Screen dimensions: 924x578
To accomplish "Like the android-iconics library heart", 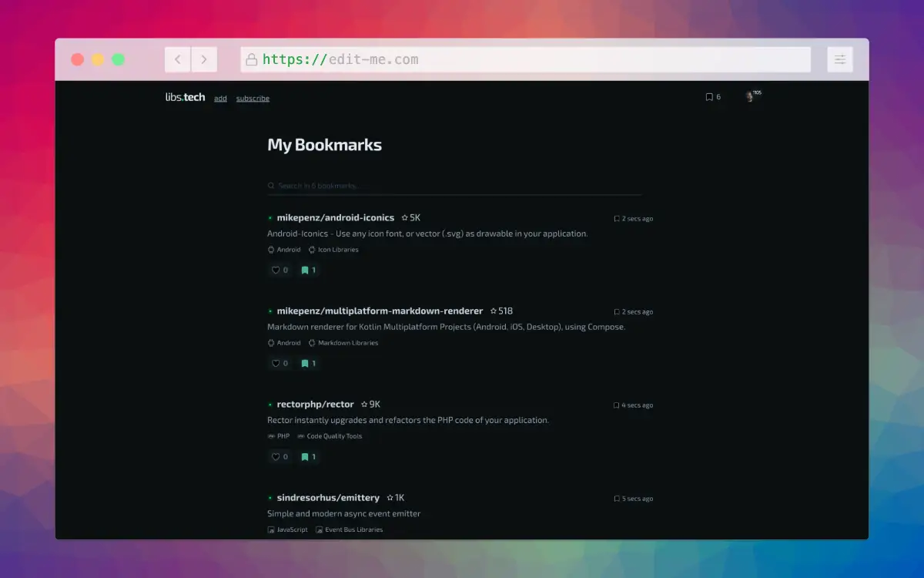I will [x=280, y=271].
